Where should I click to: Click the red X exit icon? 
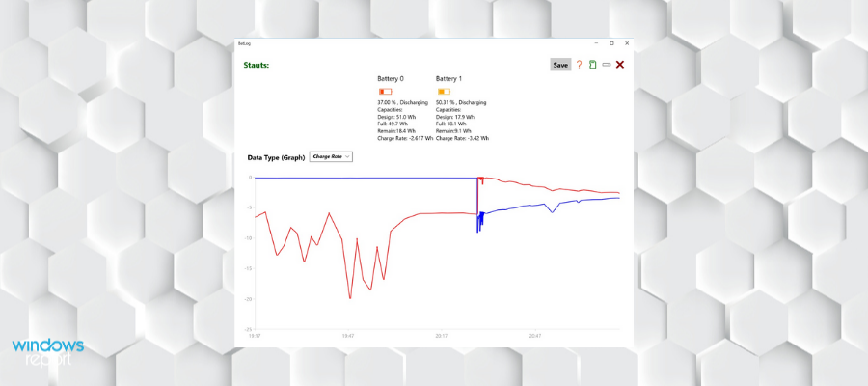coord(620,65)
